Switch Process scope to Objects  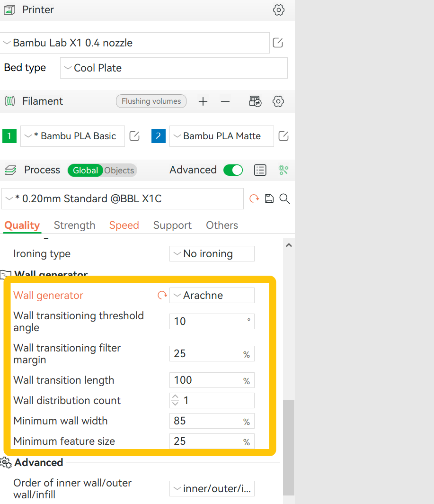tap(120, 170)
